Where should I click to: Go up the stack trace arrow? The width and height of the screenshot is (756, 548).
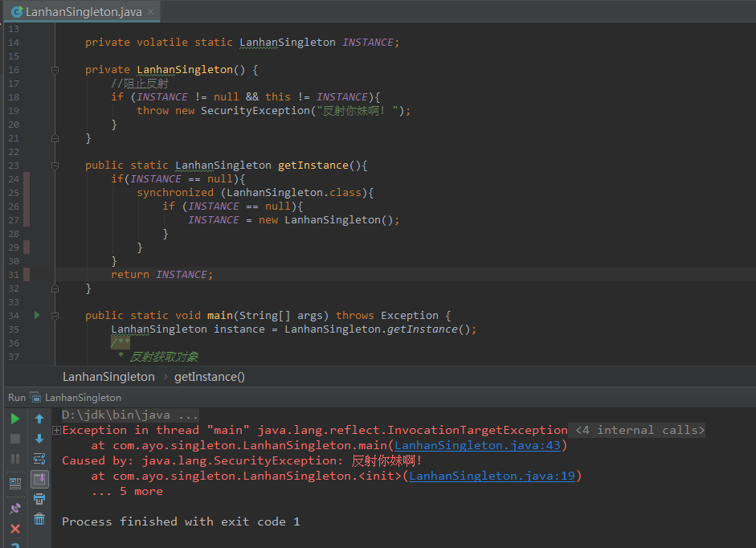click(x=39, y=419)
